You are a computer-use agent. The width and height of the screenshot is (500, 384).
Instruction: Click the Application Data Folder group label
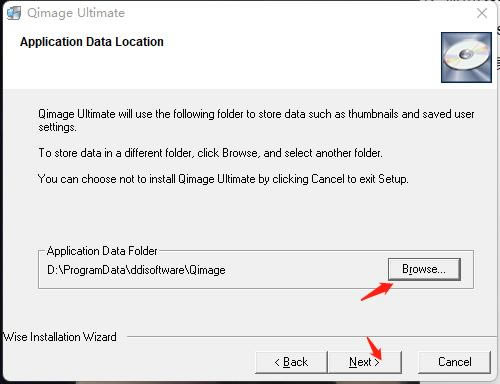point(102,251)
